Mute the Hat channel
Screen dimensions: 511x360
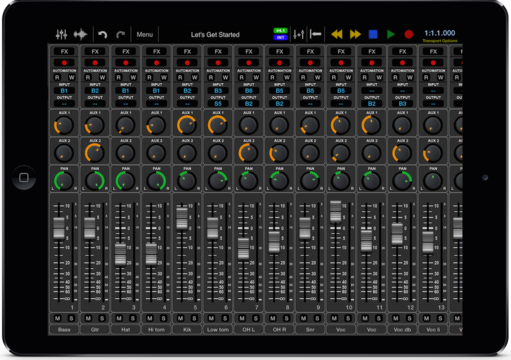pos(119,318)
